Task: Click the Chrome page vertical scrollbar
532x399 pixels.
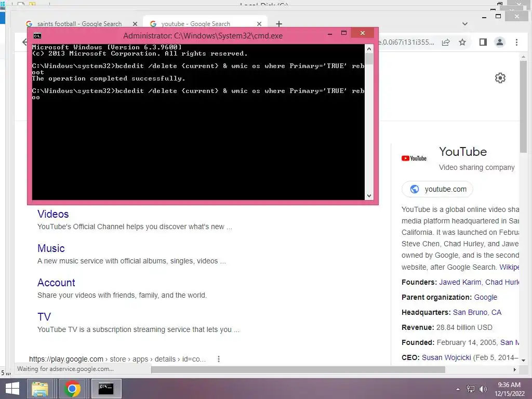Action: click(524, 107)
